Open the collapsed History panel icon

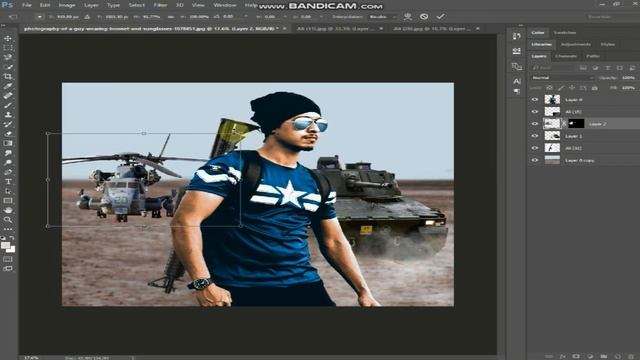pyautogui.click(x=517, y=36)
